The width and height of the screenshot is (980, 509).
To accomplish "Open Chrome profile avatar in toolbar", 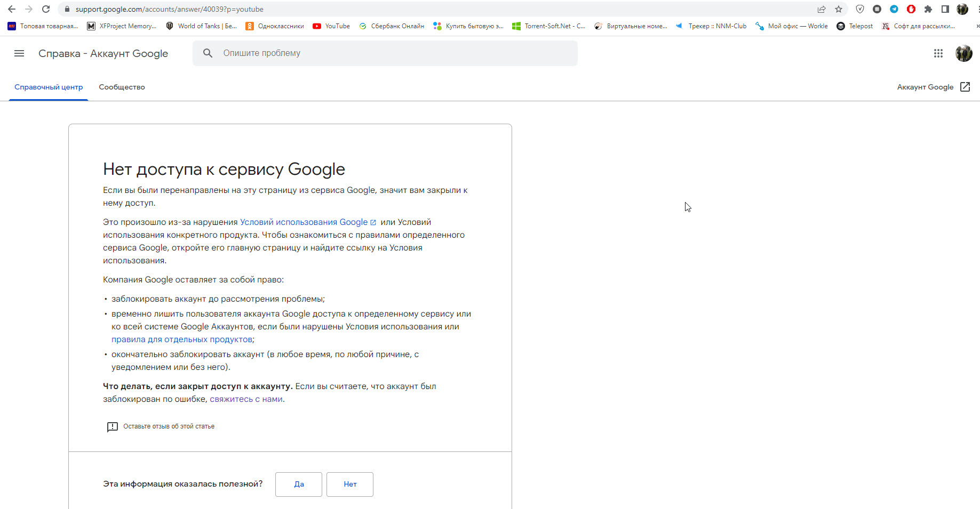I will (962, 9).
